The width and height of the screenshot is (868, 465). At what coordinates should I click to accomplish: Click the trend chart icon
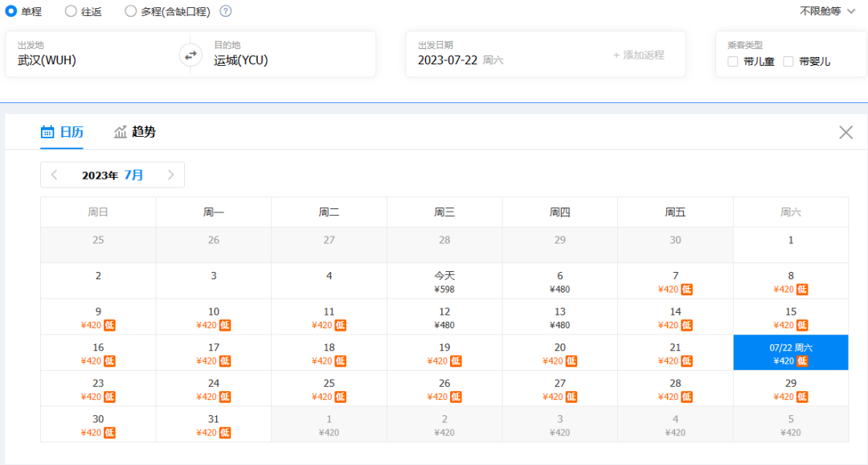point(121,132)
